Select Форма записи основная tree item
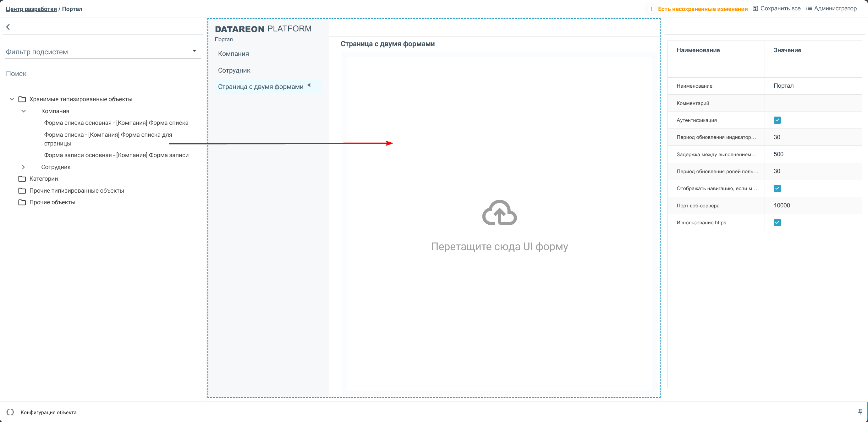The image size is (868, 422). 116,155
